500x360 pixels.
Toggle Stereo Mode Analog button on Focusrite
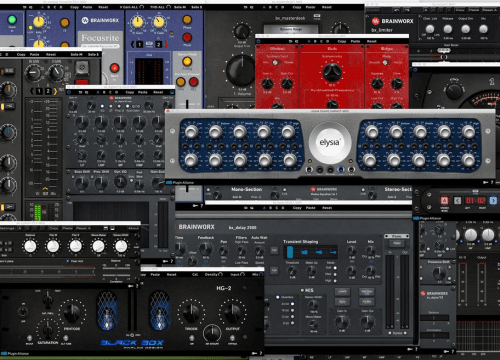187,61
